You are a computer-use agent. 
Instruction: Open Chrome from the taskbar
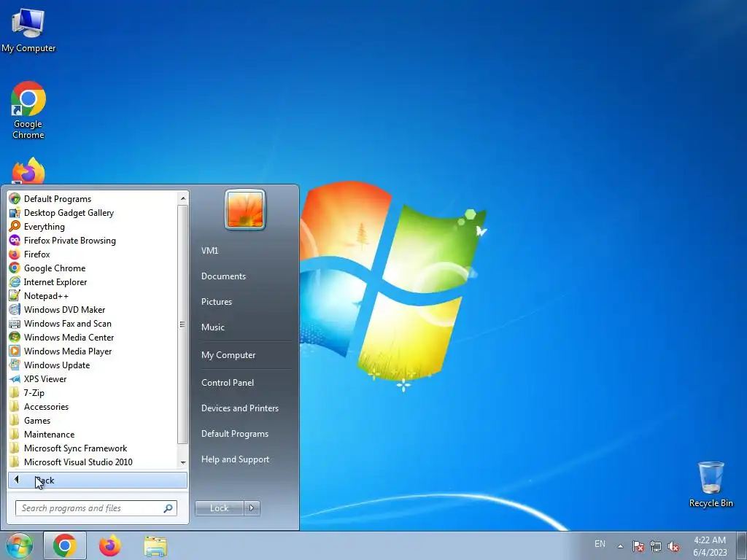click(65, 545)
